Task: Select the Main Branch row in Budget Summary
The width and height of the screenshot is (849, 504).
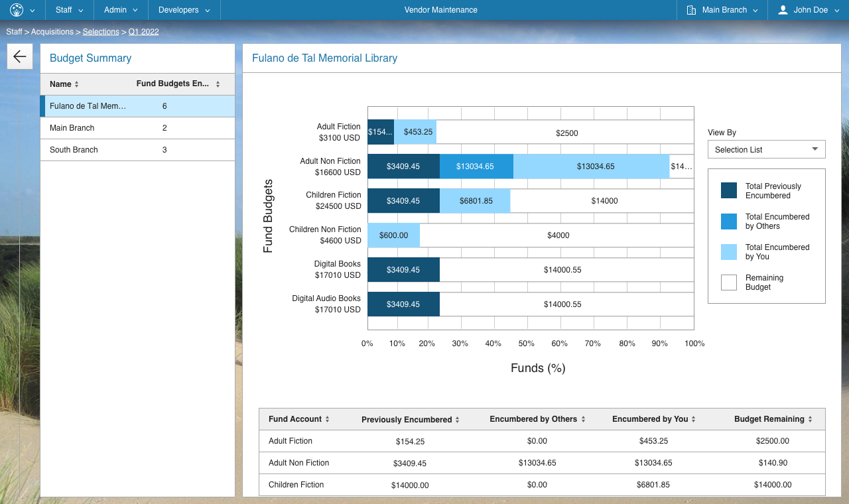Action: pos(137,128)
